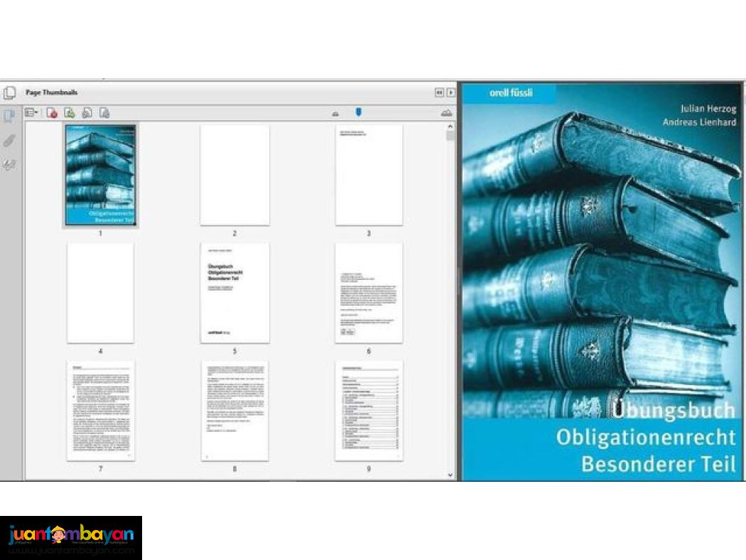
Task: Select page 6 thumbnail
Action: (x=369, y=293)
